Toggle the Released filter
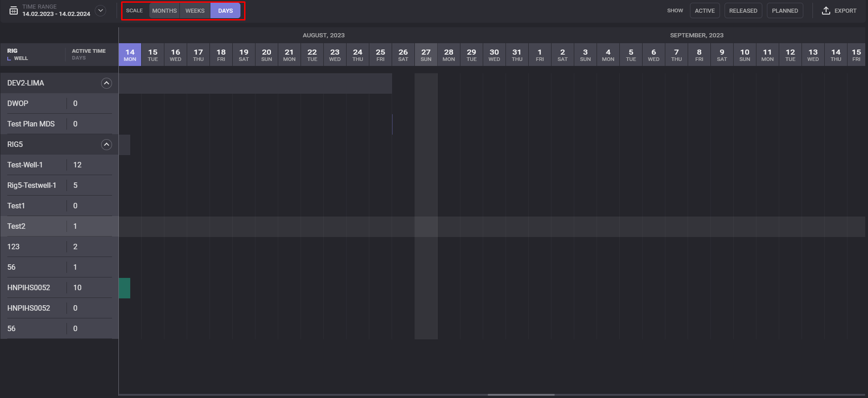This screenshot has width=868, height=398. pos(743,10)
